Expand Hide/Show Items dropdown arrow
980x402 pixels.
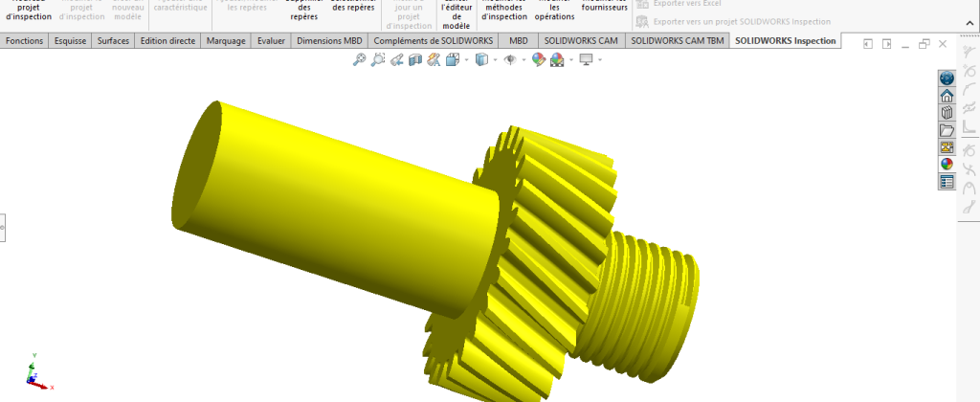[x=524, y=60]
